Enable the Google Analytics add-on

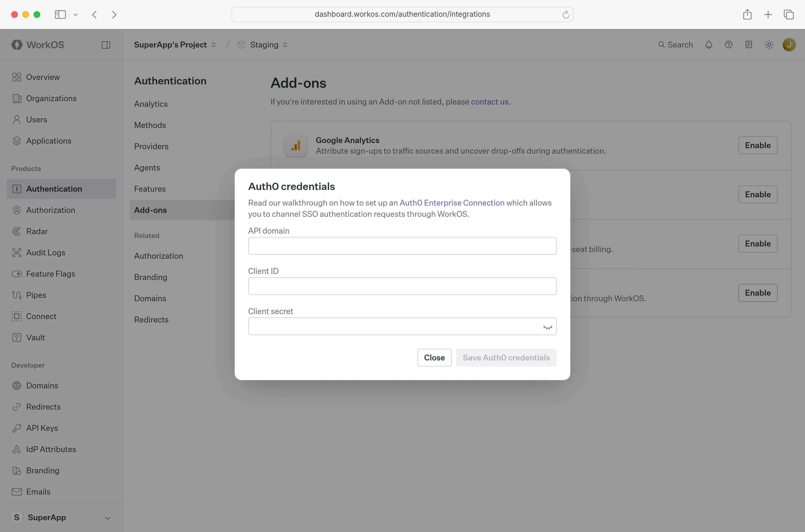[x=757, y=145]
